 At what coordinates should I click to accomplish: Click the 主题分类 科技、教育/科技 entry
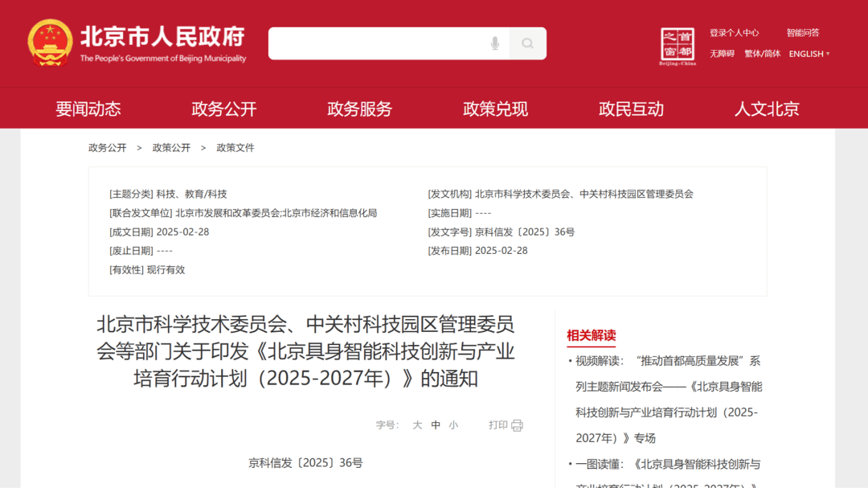click(x=168, y=194)
